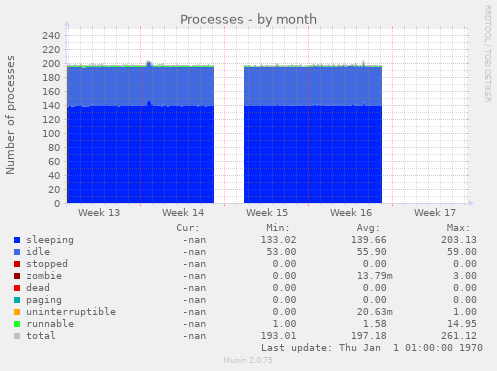
Task: Click the y-axis tick label 200
Action: [x=51, y=63]
